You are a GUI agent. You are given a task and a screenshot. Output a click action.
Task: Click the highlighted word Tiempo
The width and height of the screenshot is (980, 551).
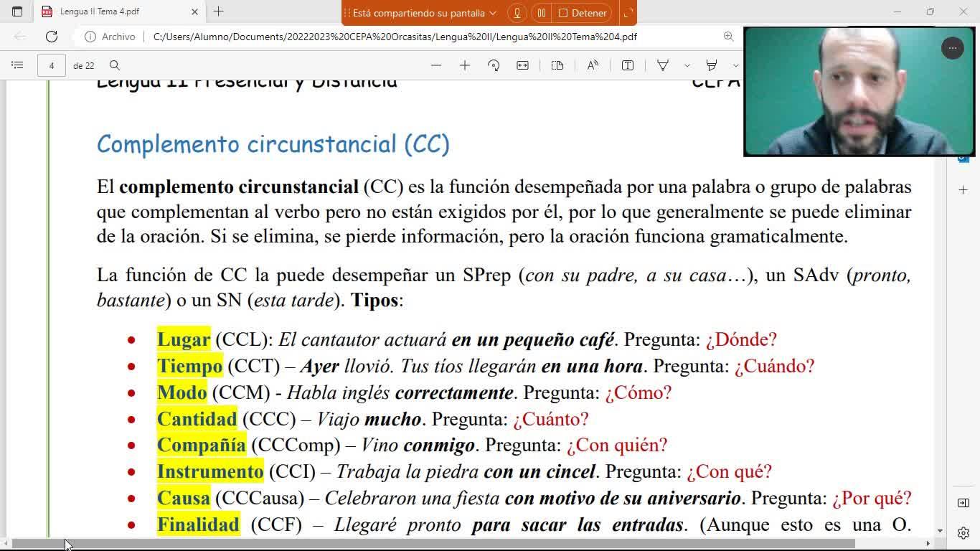(190, 366)
